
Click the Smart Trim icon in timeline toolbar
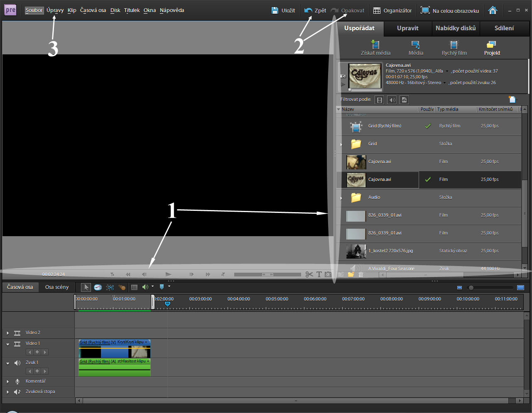[122, 287]
